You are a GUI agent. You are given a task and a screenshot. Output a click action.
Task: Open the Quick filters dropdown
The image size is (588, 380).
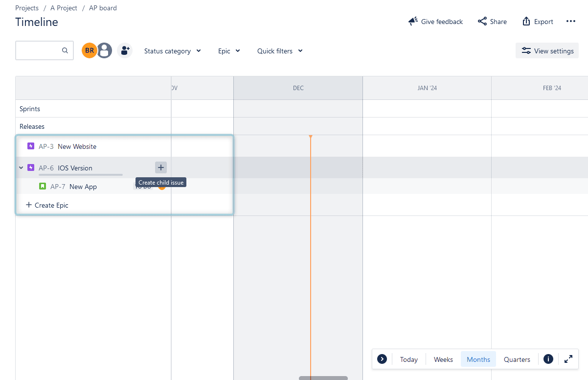(x=280, y=51)
